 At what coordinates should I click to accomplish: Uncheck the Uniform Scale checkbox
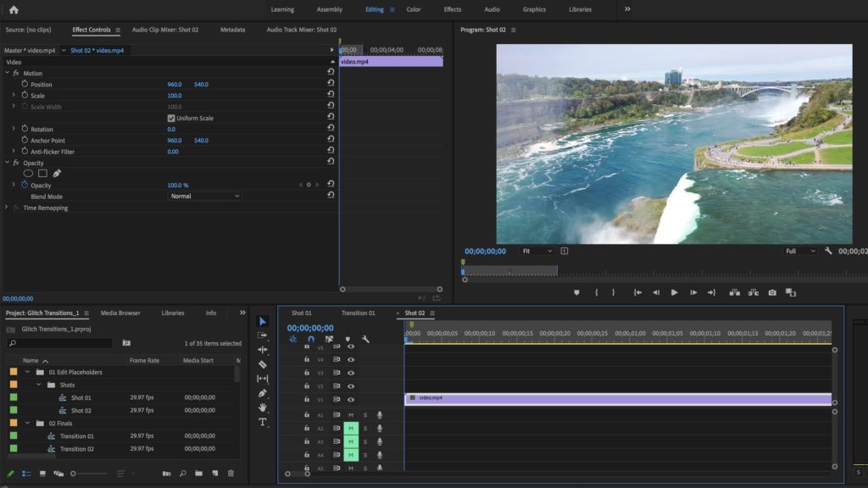pos(171,119)
